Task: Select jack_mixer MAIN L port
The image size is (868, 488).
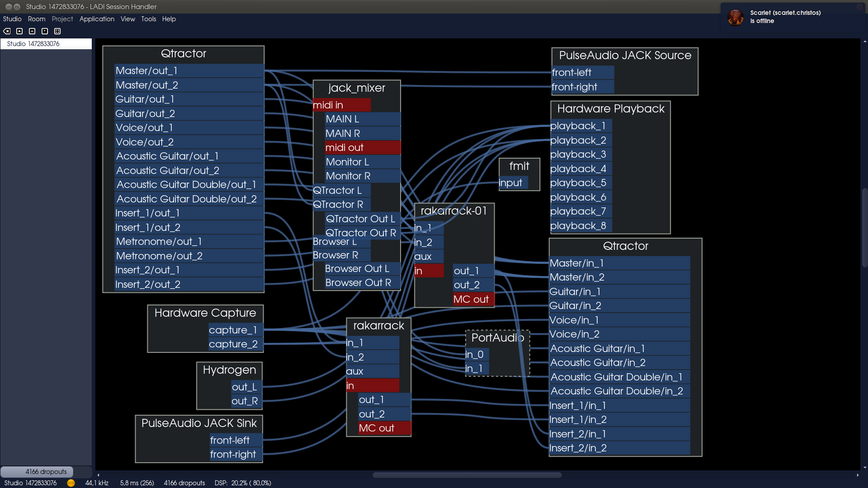Action: pyautogui.click(x=363, y=119)
